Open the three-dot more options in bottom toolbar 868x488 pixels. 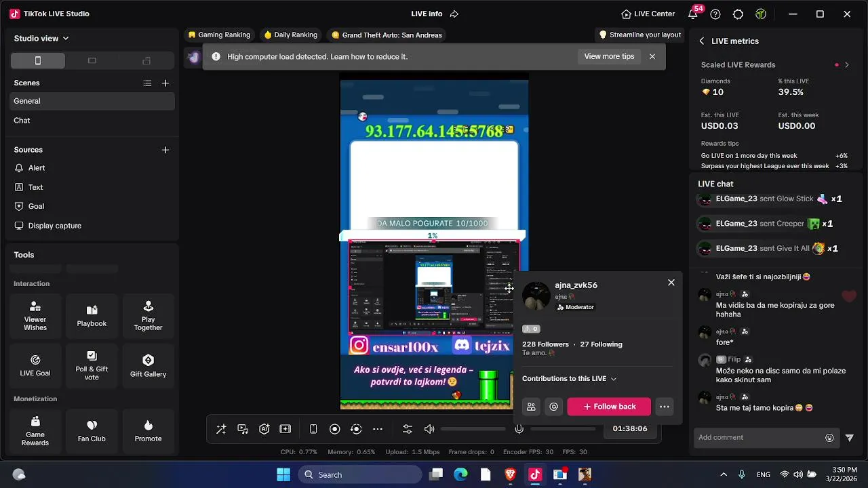pyautogui.click(x=378, y=429)
